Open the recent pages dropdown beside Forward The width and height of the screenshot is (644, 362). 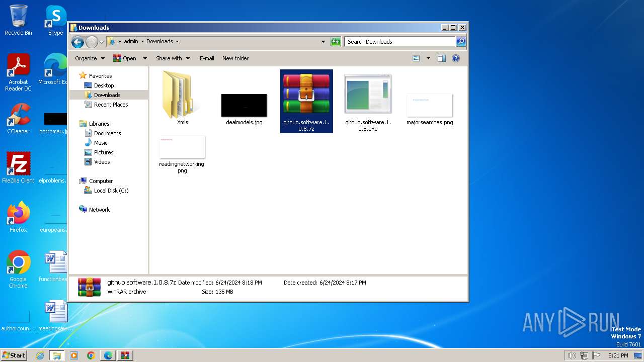click(101, 42)
